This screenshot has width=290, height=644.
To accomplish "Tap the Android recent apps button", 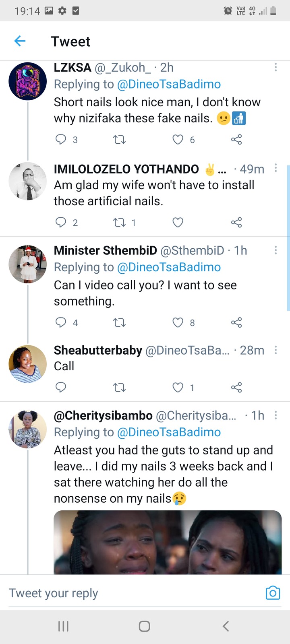I will pyautogui.click(x=63, y=626).
